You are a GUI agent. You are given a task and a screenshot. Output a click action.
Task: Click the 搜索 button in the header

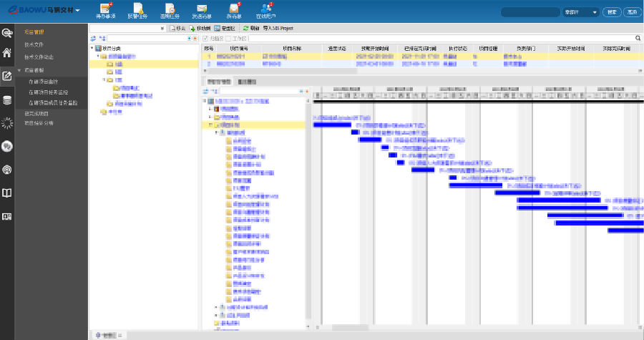click(612, 12)
